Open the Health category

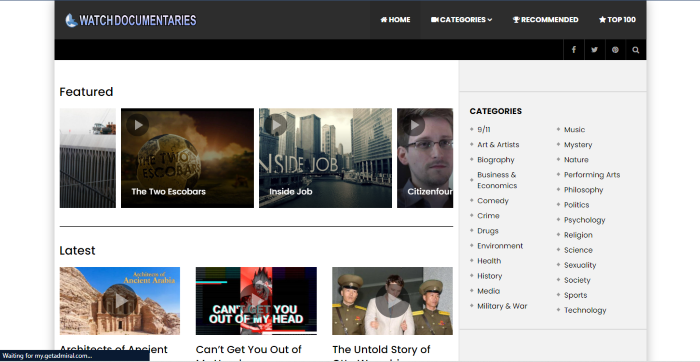(x=489, y=261)
